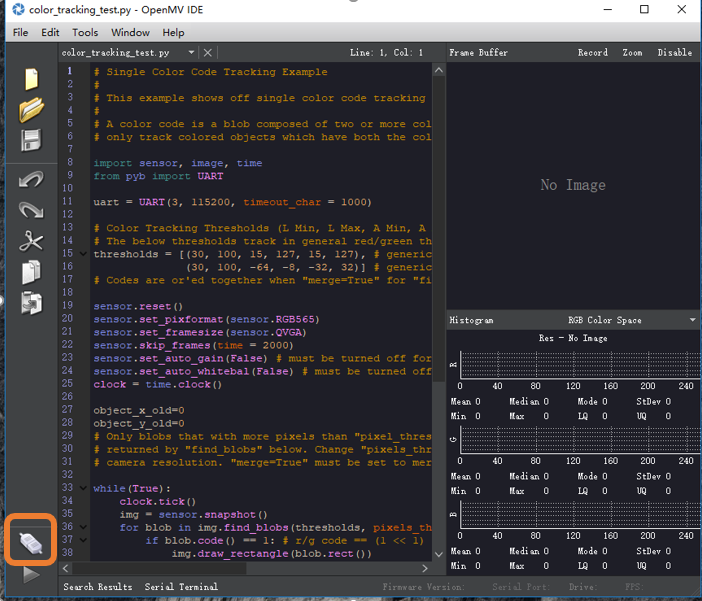This screenshot has width=702, height=601.
Task: Click the 'uart = UART(3, 115200' line
Action: [232, 202]
